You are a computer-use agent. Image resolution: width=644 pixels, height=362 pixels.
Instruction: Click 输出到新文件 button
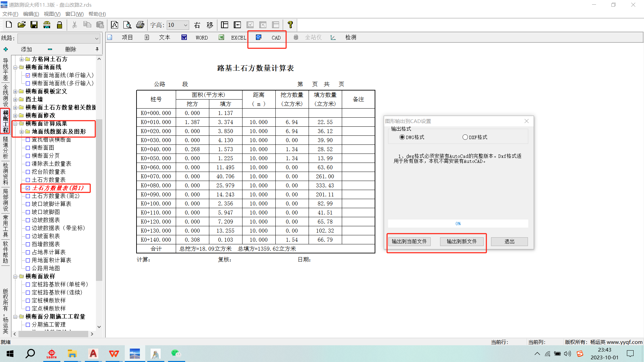[462, 241]
